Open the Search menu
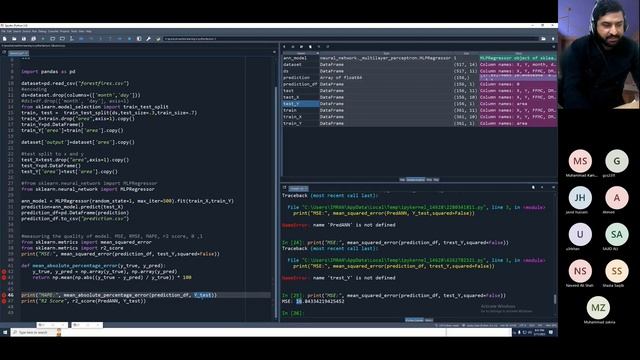The width and height of the screenshot is (640, 360). (x=17, y=31)
